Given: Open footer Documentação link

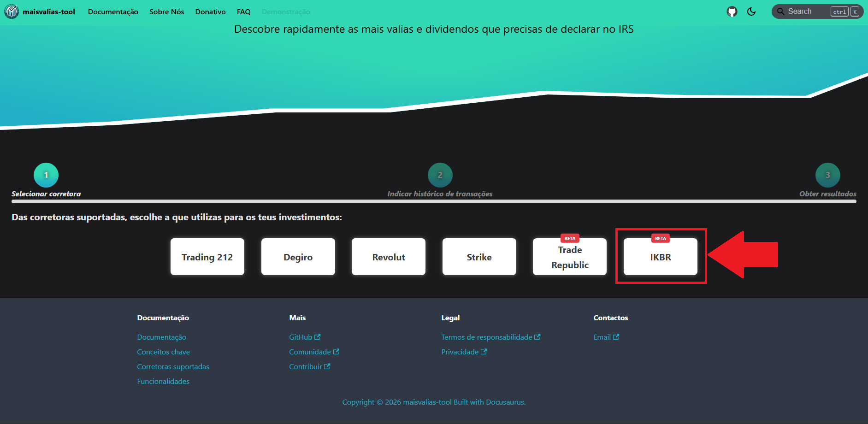Looking at the screenshot, I should coord(162,337).
